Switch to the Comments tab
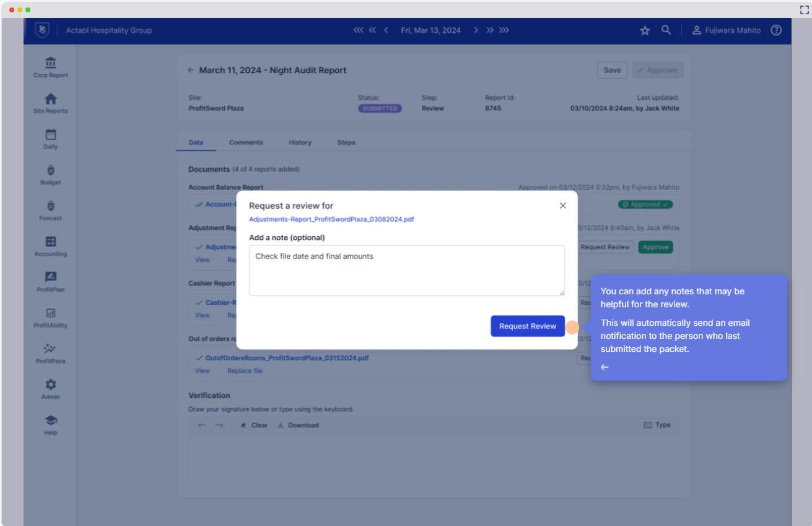Screen dimensions: 812x526 click(246, 142)
